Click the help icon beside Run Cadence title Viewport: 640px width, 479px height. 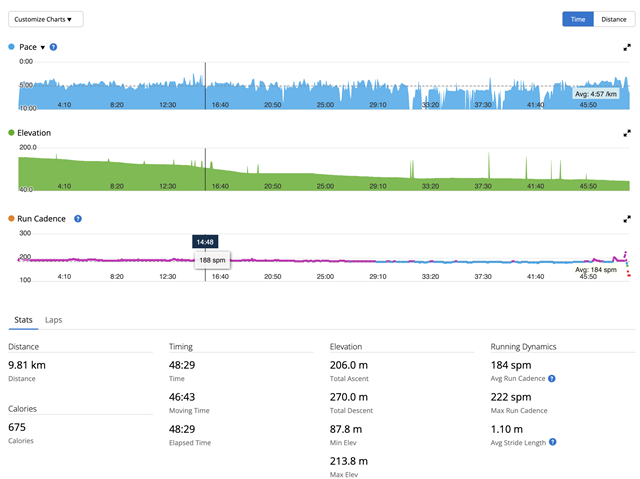click(78, 218)
